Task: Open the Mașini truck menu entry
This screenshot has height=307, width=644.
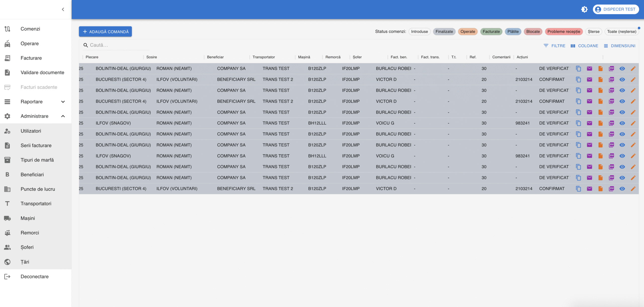Action: (28, 218)
